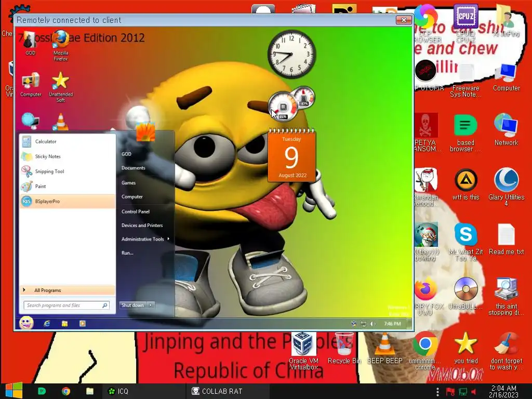Viewport: 532px width, 399px height.
Task: Open the 'you tried' star icon
Action: pyautogui.click(x=465, y=348)
